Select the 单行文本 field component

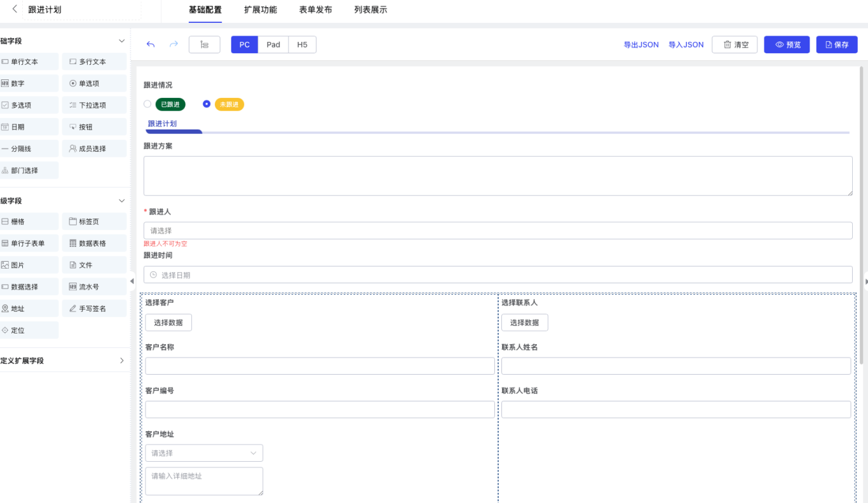(29, 62)
